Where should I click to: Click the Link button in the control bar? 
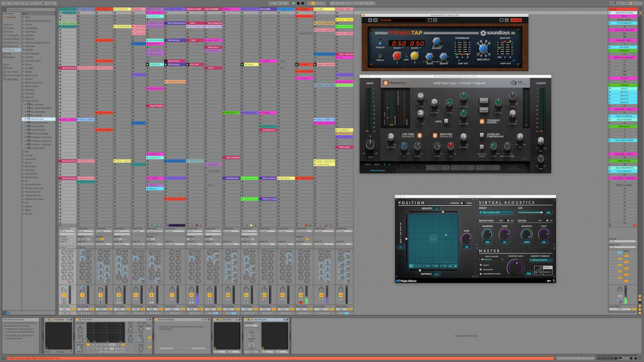point(6,3)
